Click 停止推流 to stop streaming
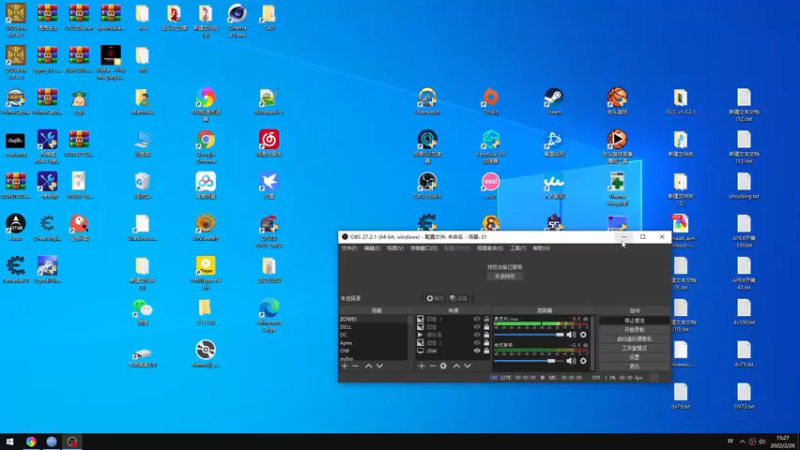The height and width of the screenshot is (450, 800). click(634, 320)
